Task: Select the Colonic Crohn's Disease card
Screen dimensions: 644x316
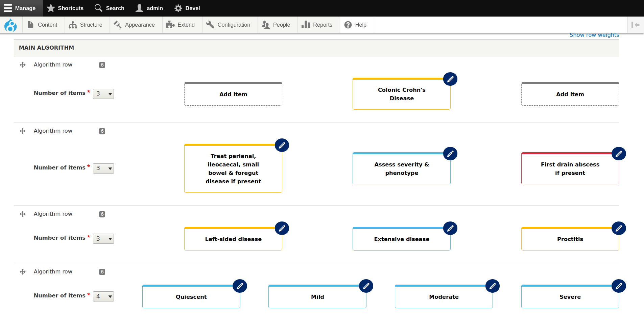Action: point(402,94)
